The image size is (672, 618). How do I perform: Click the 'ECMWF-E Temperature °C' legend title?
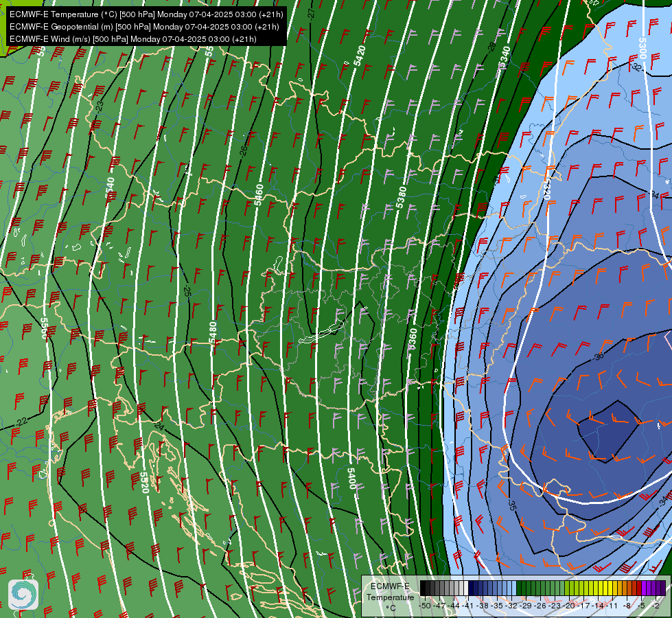click(391, 597)
